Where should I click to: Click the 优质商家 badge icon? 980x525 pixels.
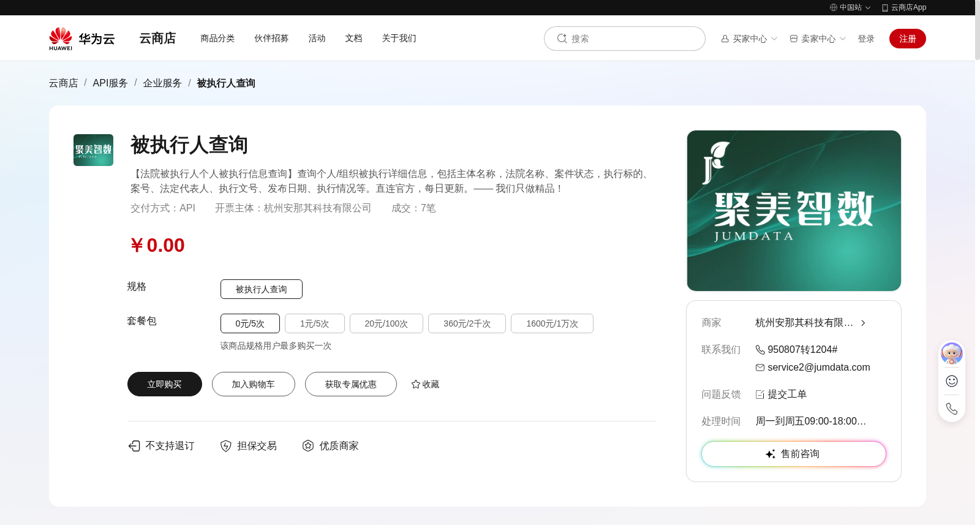(308, 446)
